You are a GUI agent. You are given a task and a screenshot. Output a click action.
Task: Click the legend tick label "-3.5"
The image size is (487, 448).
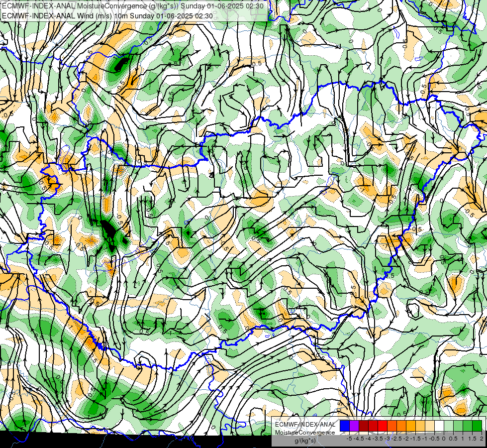(x=378, y=439)
